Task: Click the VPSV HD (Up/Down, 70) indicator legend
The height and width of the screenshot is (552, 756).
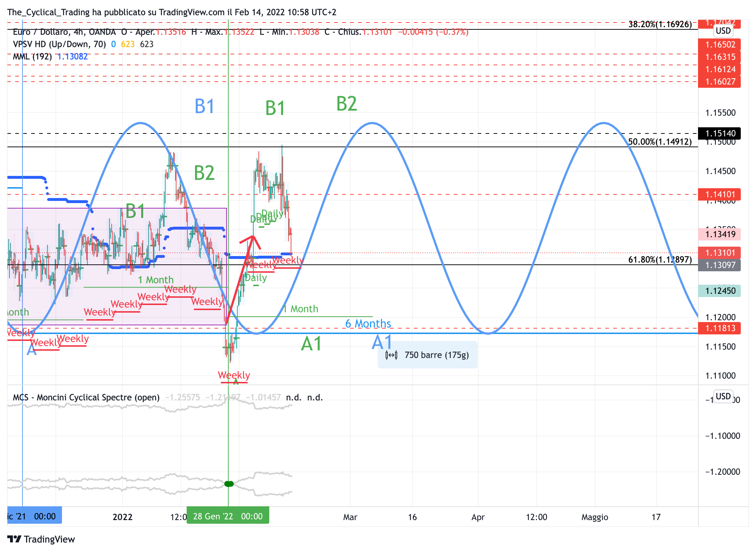Action: click(59, 44)
